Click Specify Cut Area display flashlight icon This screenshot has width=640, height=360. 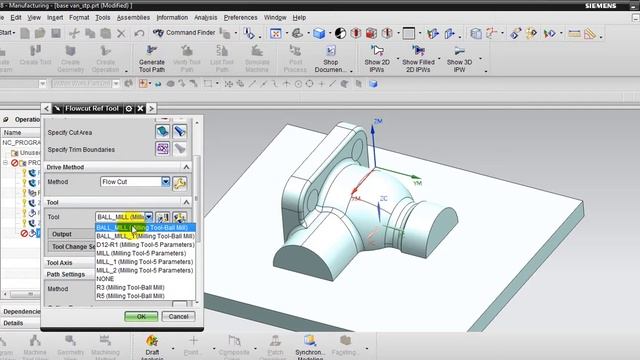[180, 131]
